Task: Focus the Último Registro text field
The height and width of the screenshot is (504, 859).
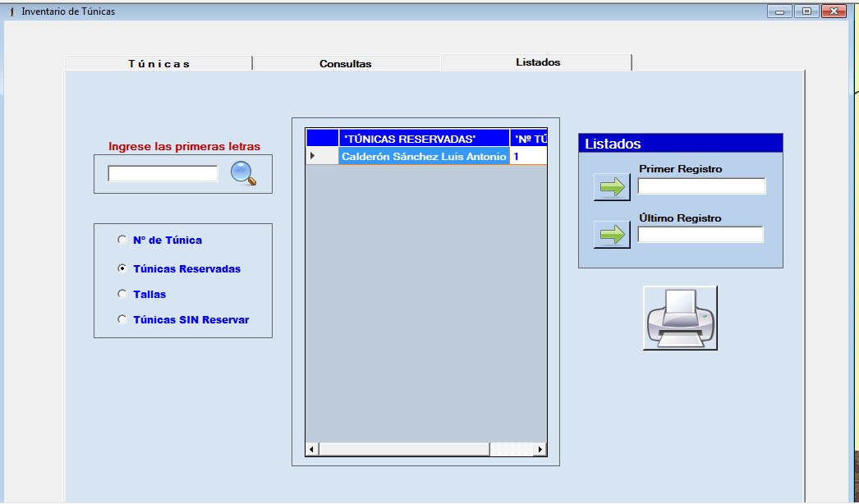Action: [701, 235]
